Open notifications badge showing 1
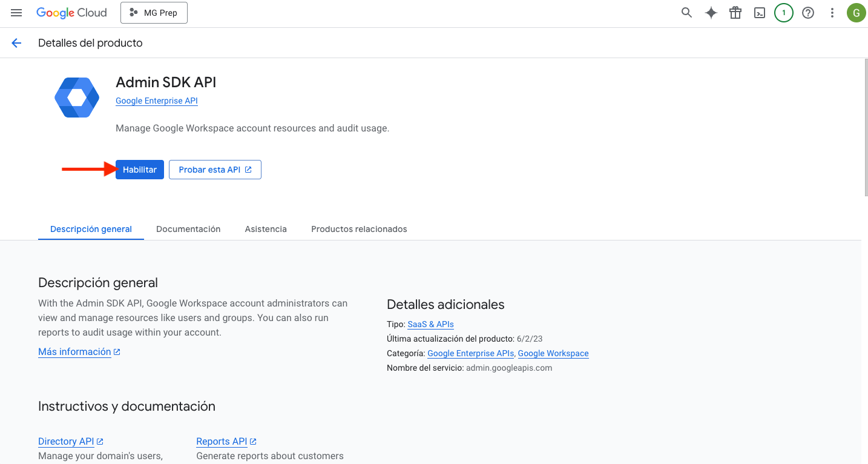This screenshot has width=868, height=464. [x=784, y=13]
